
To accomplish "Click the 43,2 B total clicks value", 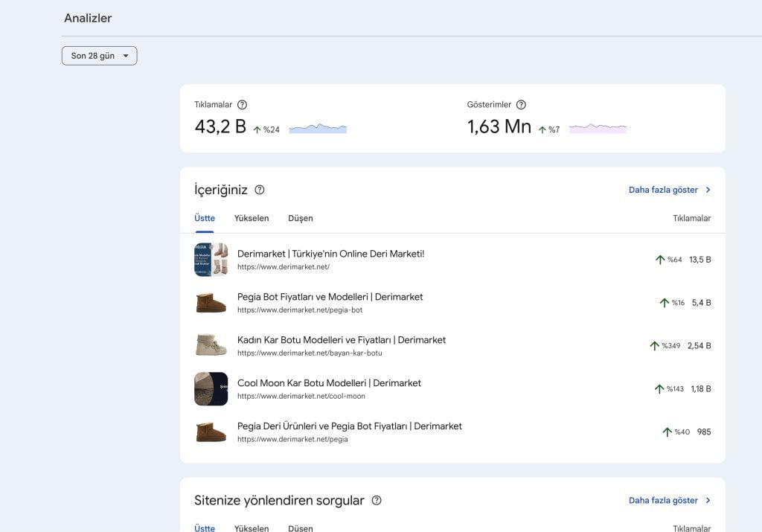I will click(x=220, y=127).
